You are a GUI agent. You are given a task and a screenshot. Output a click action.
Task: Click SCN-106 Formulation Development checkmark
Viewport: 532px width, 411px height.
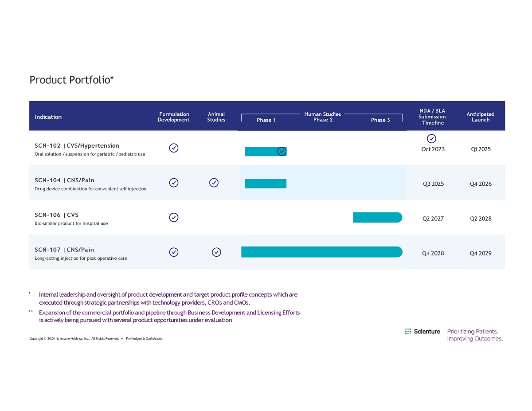pyautogui.click(x=174, y=217)
